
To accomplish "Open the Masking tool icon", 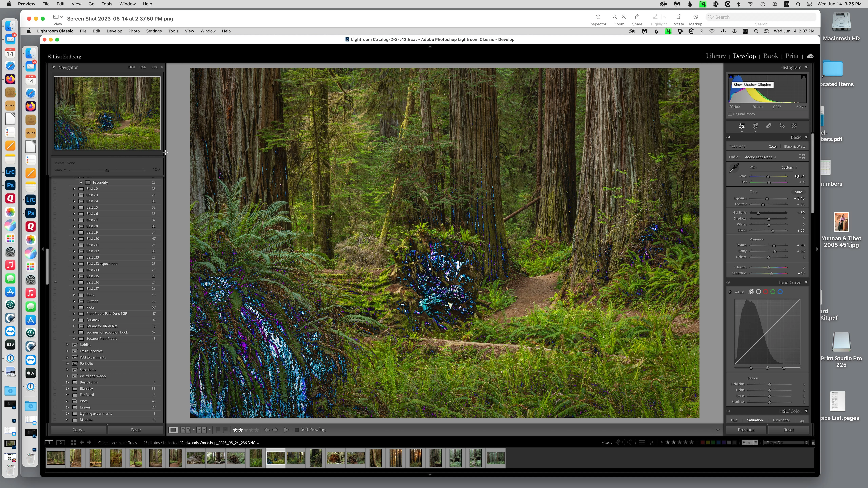I will (x=794, y=126).
